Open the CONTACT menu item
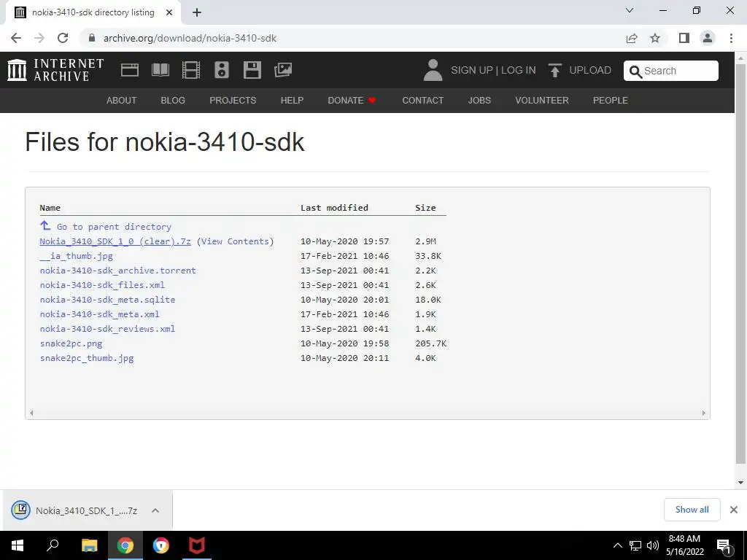Image resolution: width=747 pixels, height=560 pixels. pos(422,101)
